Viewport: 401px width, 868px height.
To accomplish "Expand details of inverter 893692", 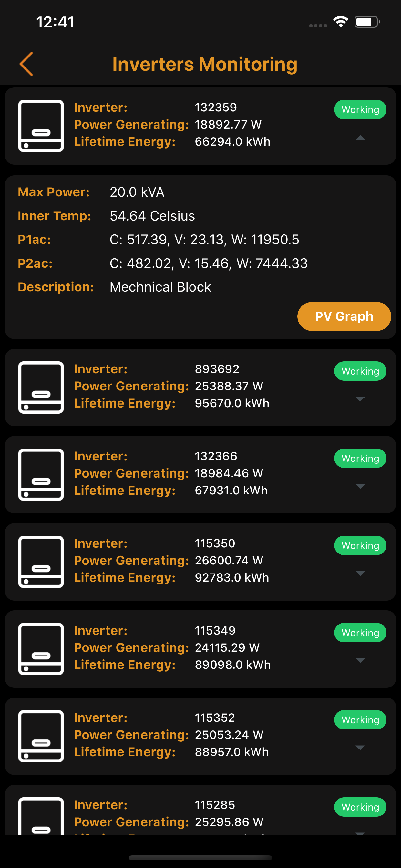I will (x=360, y=399).
